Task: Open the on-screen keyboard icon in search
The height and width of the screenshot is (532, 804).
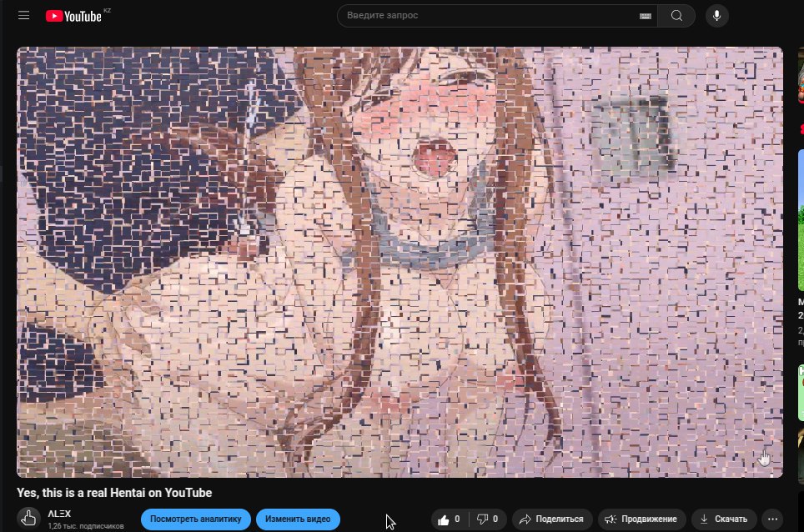Action: point(645,16)
